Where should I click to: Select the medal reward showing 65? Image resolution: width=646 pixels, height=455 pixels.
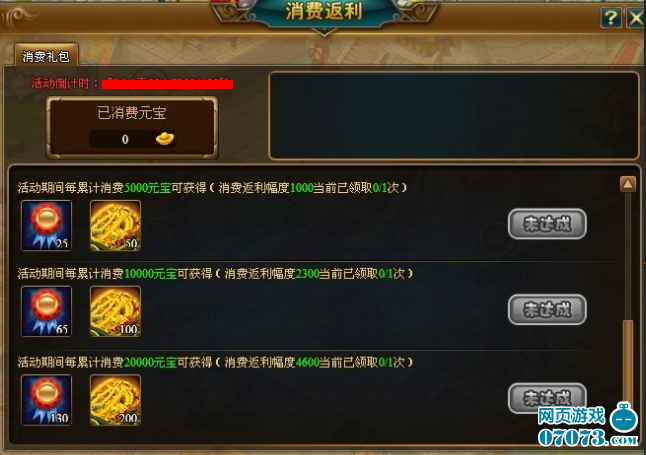(47, 311)
